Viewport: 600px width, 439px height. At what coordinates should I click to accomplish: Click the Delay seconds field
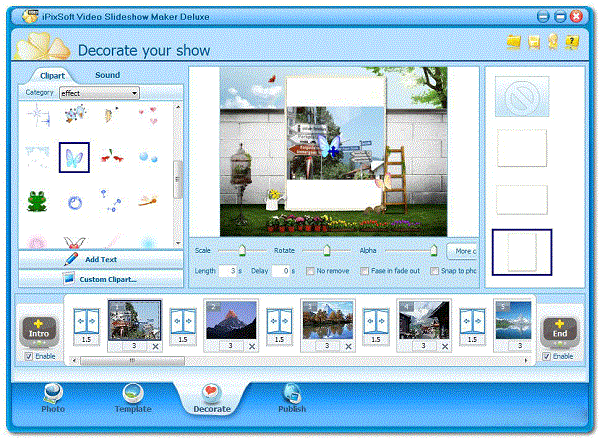[280, 271]
